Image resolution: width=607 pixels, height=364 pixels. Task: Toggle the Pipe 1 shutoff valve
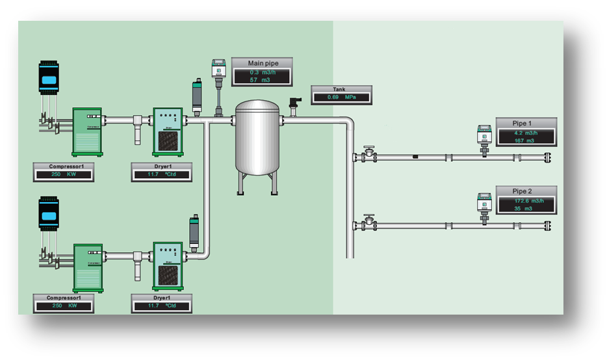pos(369,153)
